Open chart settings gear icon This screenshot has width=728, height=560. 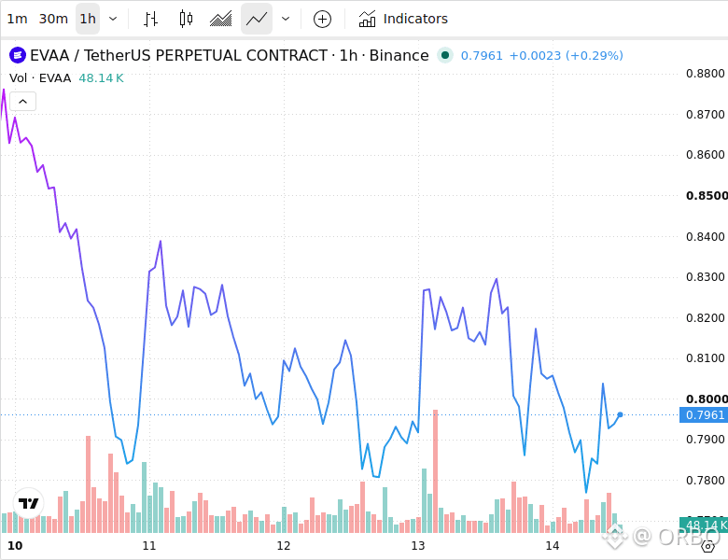(x=707, y=546)
